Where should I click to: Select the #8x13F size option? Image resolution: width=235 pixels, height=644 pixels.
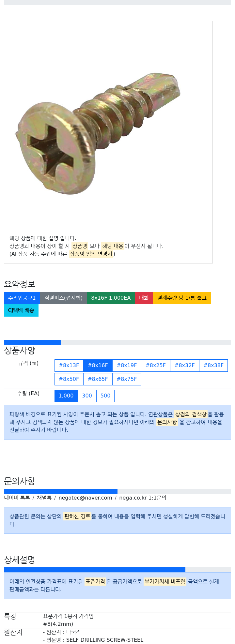[69, 366]
